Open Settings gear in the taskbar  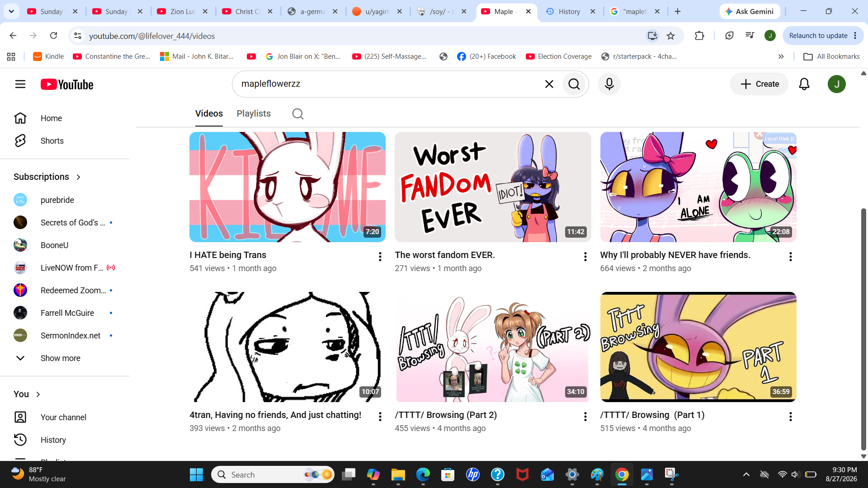pyautogui.click(x=572, y=475)
